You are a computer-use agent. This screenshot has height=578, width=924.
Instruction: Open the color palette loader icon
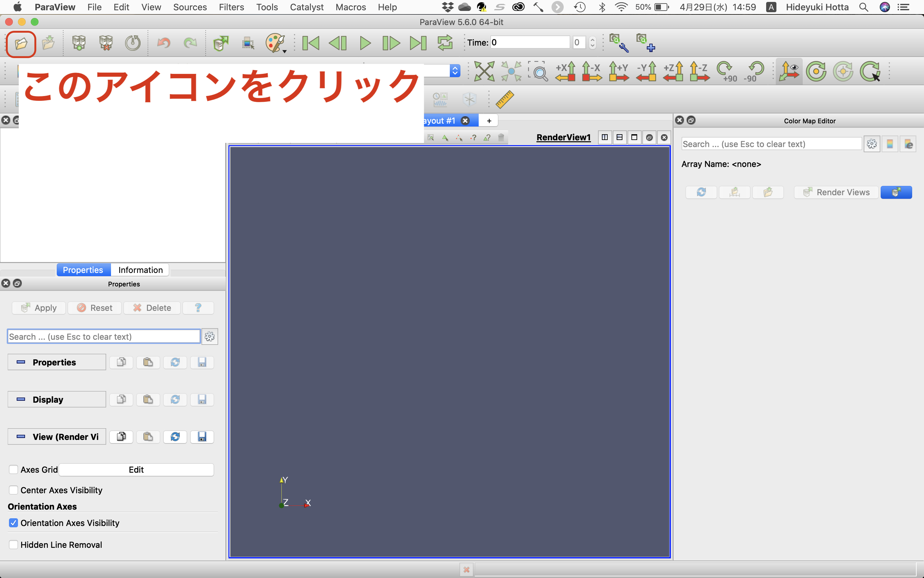[x=275, y=43]
